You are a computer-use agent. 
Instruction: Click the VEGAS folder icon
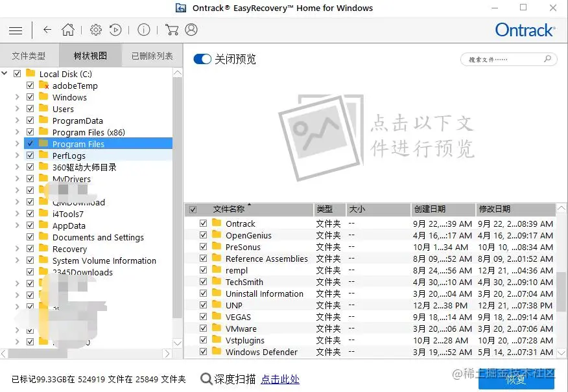(x=217, y=316)
